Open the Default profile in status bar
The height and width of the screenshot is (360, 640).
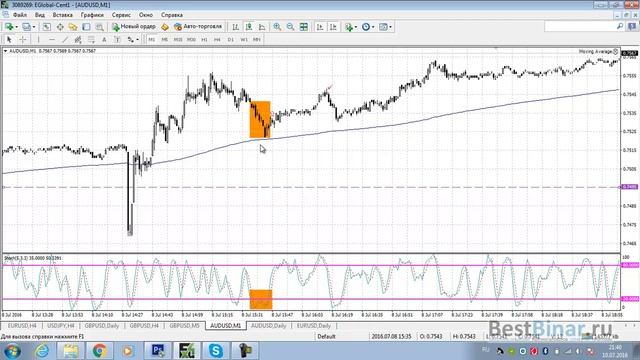327,337
